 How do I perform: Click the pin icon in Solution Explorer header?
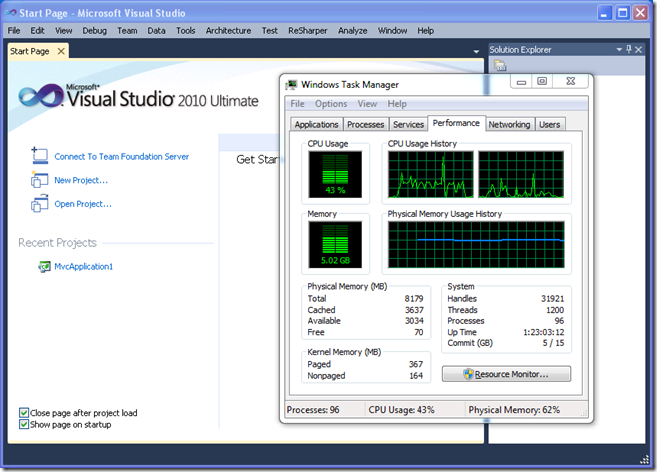(629, 49)
